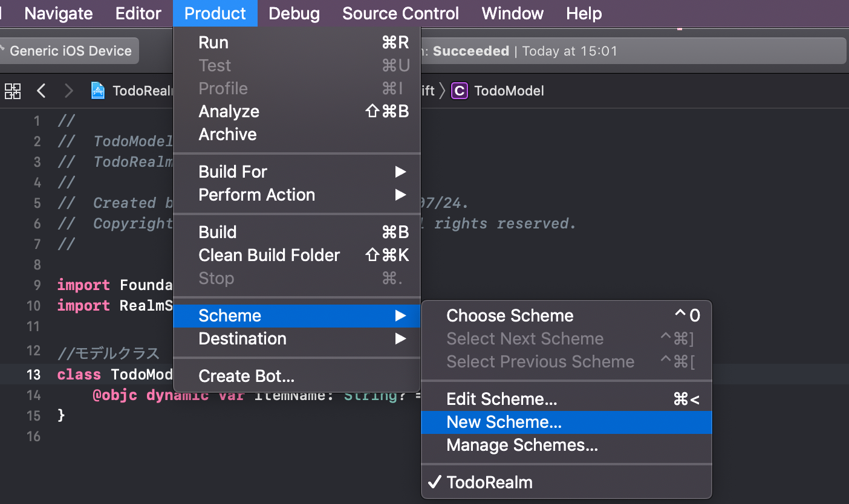Select Clean Build Folder
849x504 pixels.
point(269,255)
